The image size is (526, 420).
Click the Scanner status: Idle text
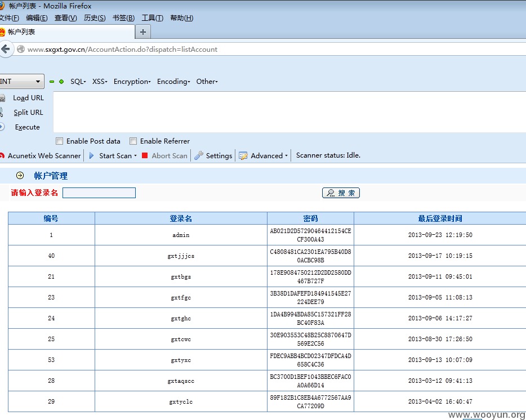[x=328, y=155]
